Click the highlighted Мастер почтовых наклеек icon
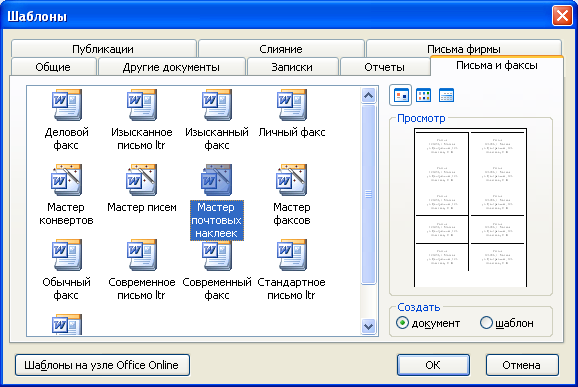This screenshot has height=387, width=578. pyautogui.click(x=217, y=180)
